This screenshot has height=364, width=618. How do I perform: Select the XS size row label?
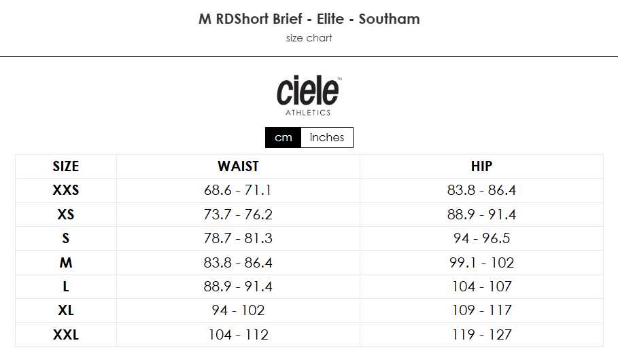(66, 215)
